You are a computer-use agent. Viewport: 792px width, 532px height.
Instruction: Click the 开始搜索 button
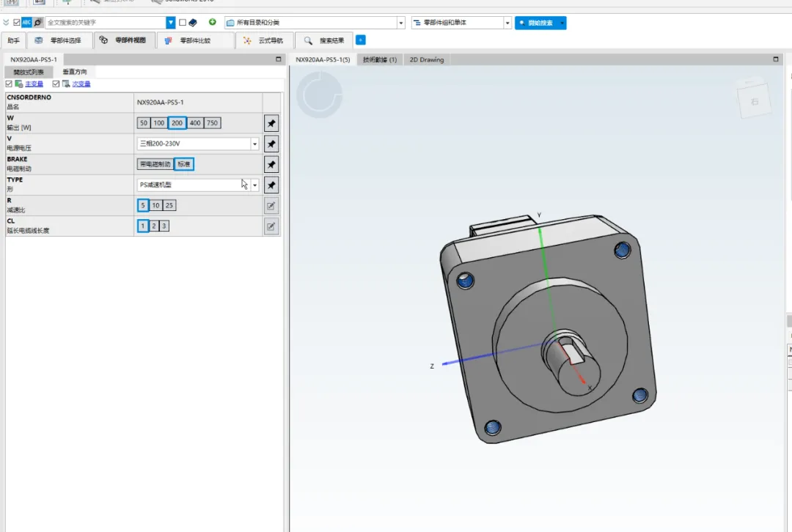click(x=536, y=23)
